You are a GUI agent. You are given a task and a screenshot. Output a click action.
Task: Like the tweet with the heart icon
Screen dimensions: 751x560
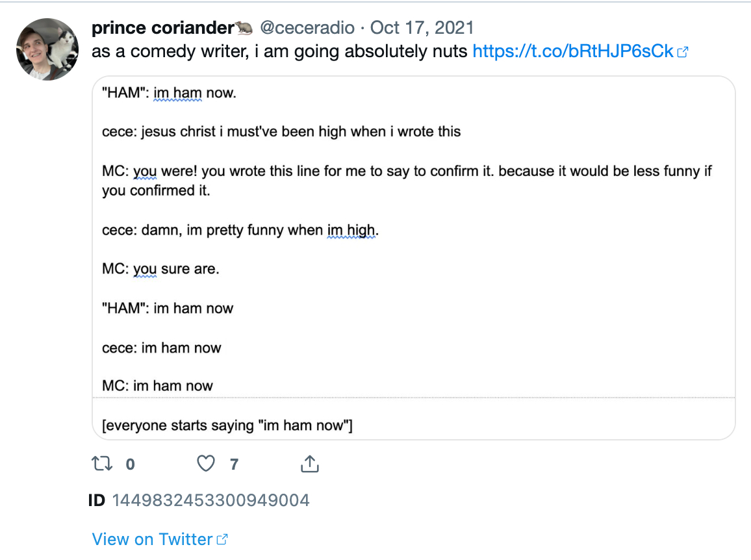click(206, 464)
